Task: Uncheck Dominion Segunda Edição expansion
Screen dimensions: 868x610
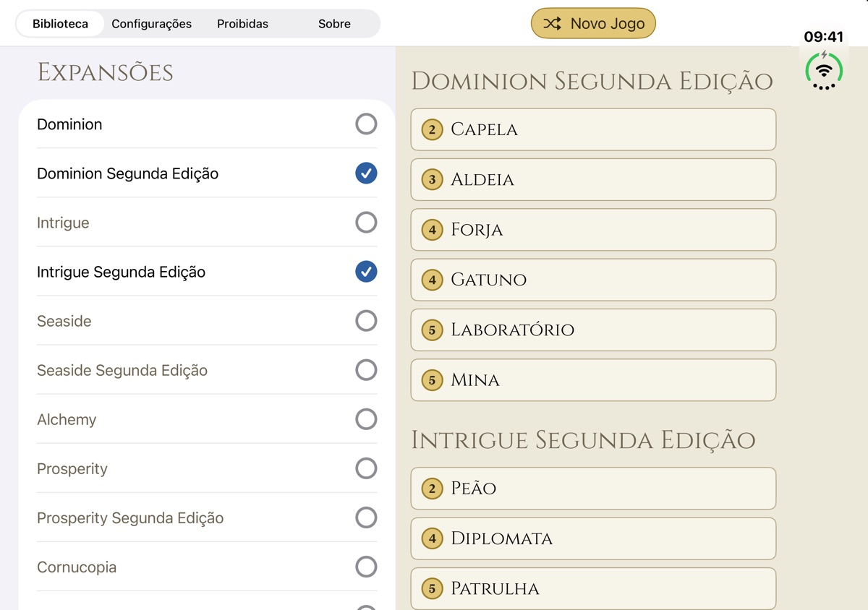Action: pos(366,173)
